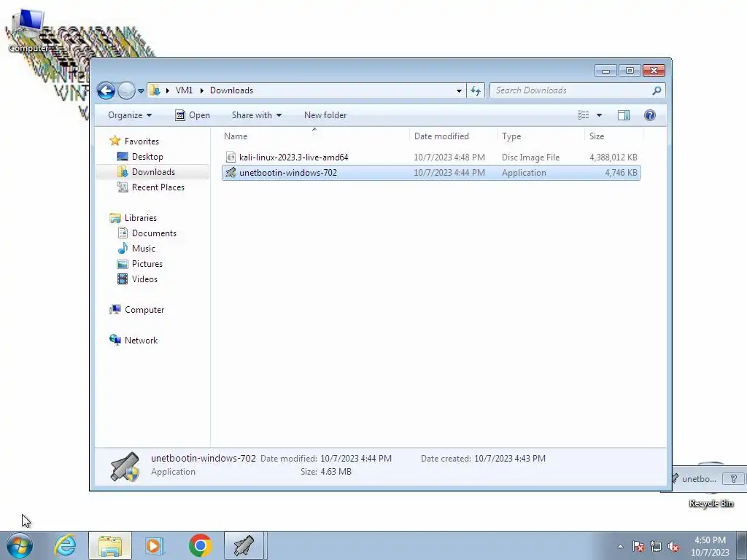Select Favorites in navigation pane
The width and height of the screenshot is (747, 560).
click(142, 141)
